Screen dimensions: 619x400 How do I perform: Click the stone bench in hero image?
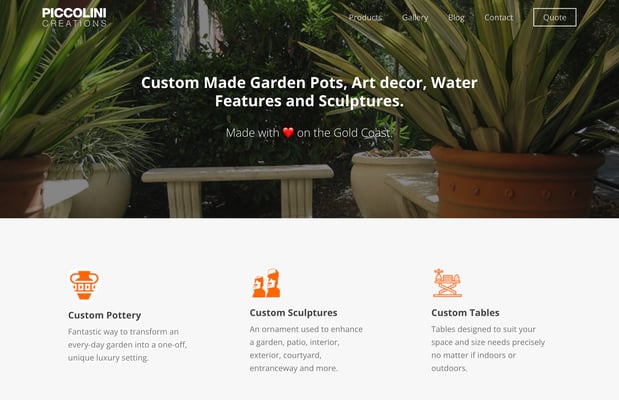point(238,190)
